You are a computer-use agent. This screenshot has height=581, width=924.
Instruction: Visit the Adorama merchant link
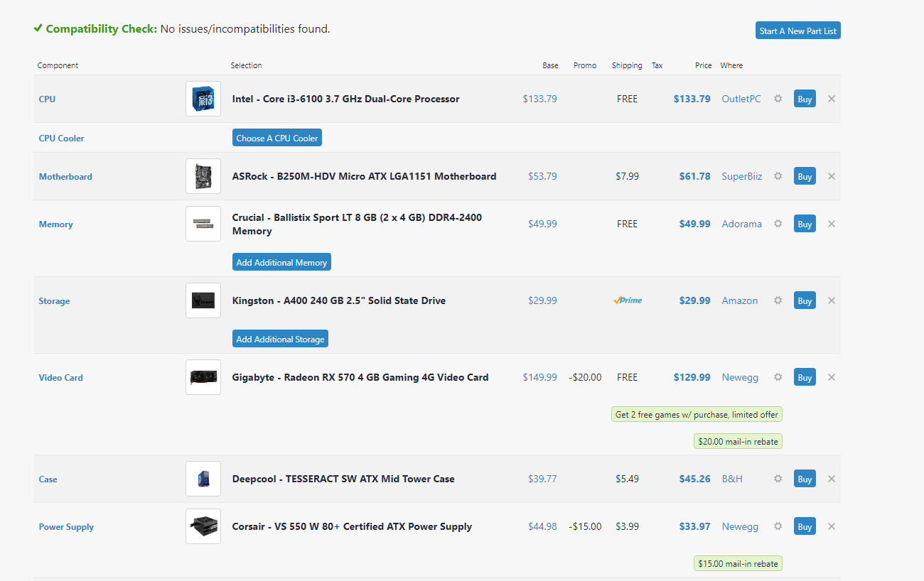pyautogui.click(x=742, y=224)
